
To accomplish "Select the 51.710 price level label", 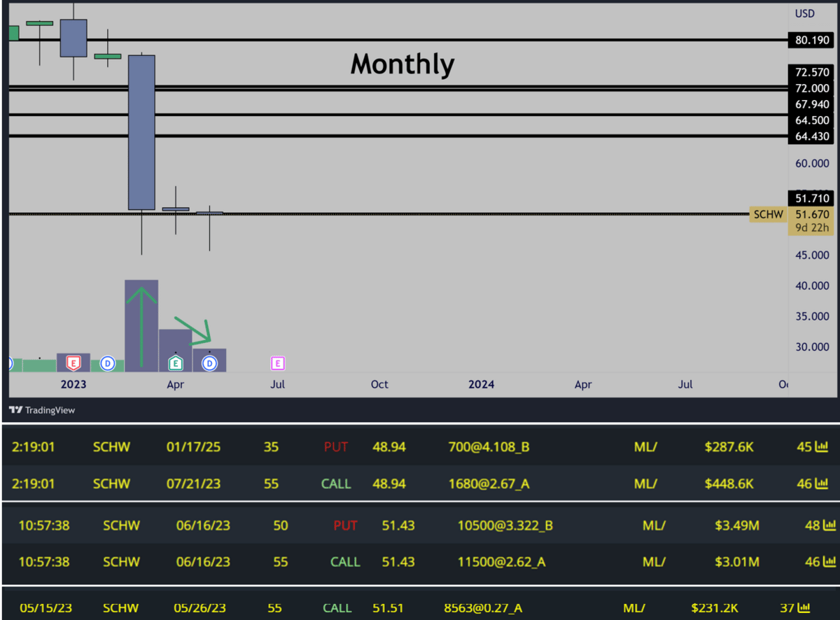I will tap(811, 199).
